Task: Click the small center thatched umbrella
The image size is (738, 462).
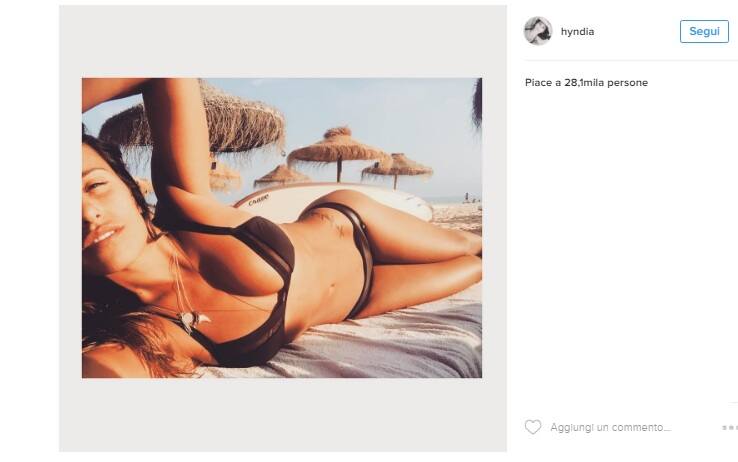Action: coord(282,176)
